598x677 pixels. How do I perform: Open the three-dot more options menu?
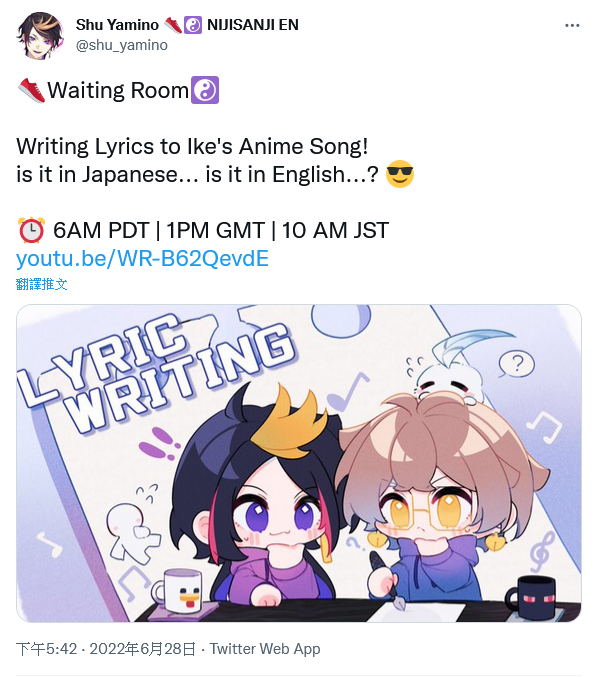pos(572,25)
